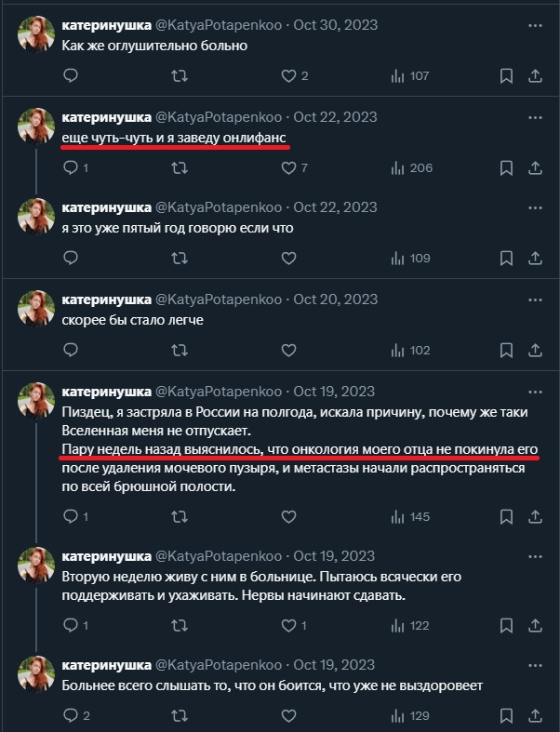Image resolution: width=560 pixels, height=732 pixels.
Task: Share the Oct 20 tweet
Action: click(537, 351)
